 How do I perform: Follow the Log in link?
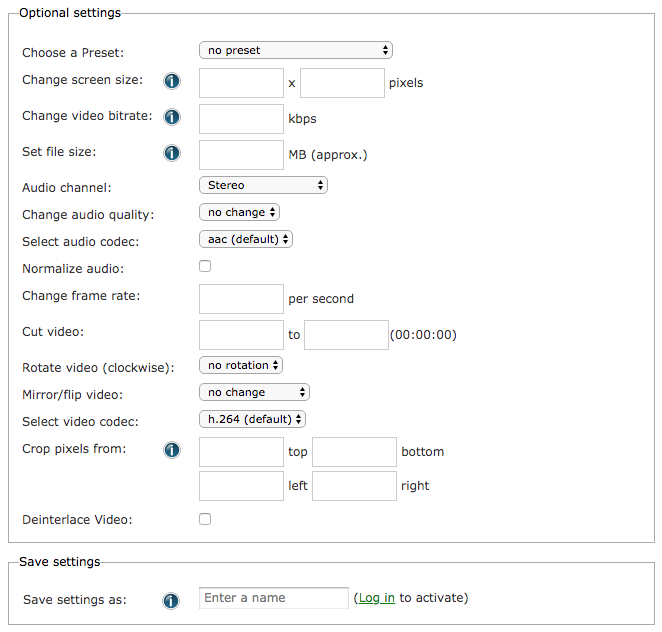point(376,598)
